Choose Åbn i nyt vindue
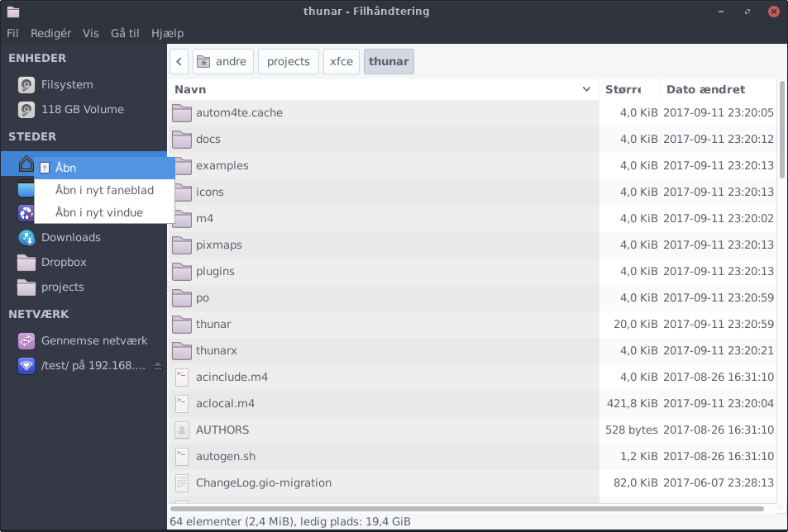The height and width of the screenshot is (532, 788). coord(99,212)
